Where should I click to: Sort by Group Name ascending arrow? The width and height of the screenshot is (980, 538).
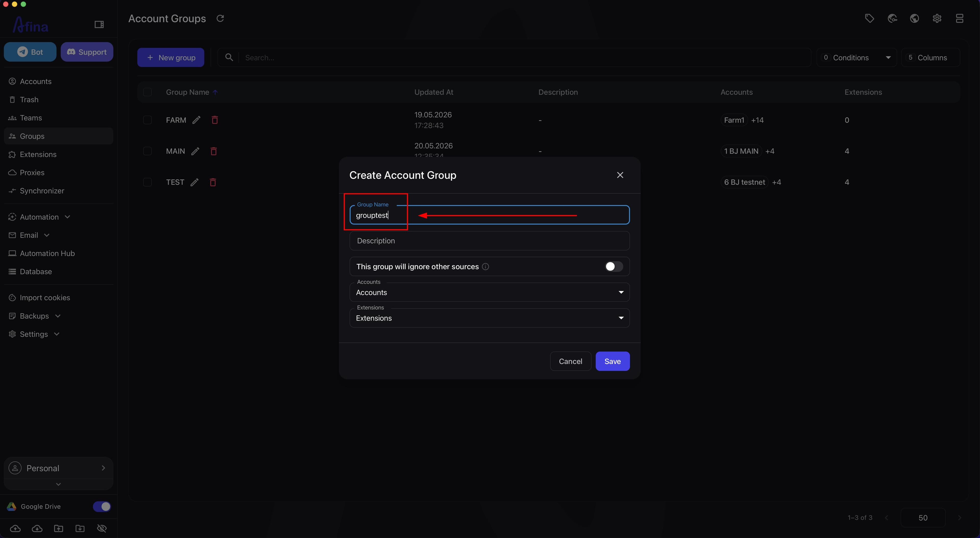pyautogui.click(x=215, y=92)
